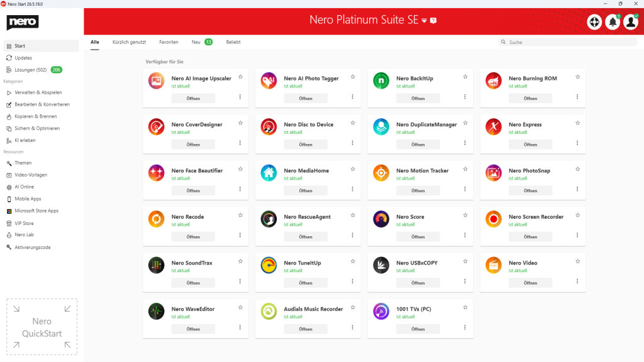Click the Nero Face Beautifier sparkle icon
This screenshot has width=644, height=362.
click(x=155, y=173)
